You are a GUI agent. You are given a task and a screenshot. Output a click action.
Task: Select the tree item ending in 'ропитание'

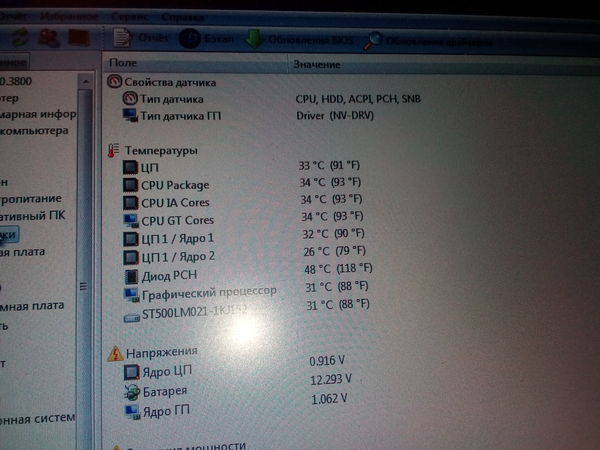click(31, 199)
